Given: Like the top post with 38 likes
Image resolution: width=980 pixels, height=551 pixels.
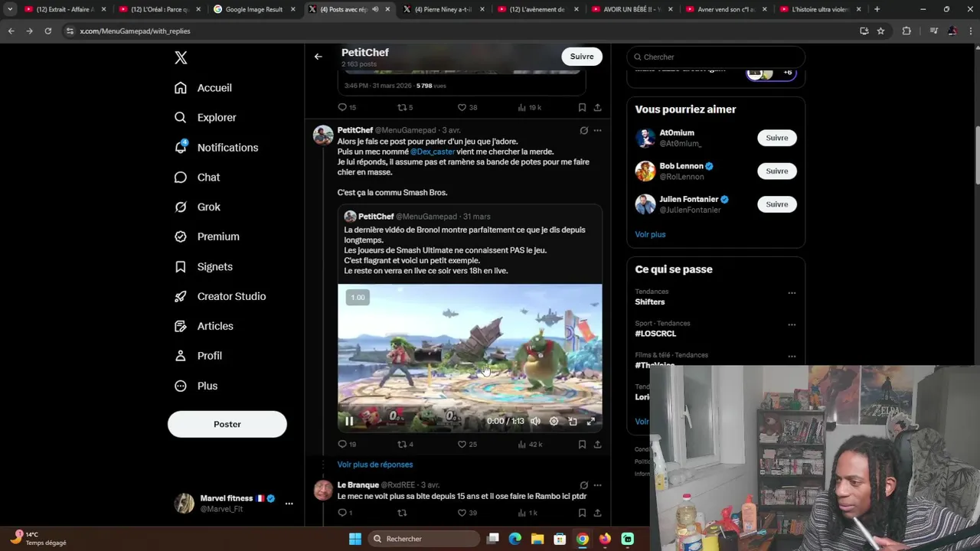Looking at the screenshot, I should pos(467,107).
